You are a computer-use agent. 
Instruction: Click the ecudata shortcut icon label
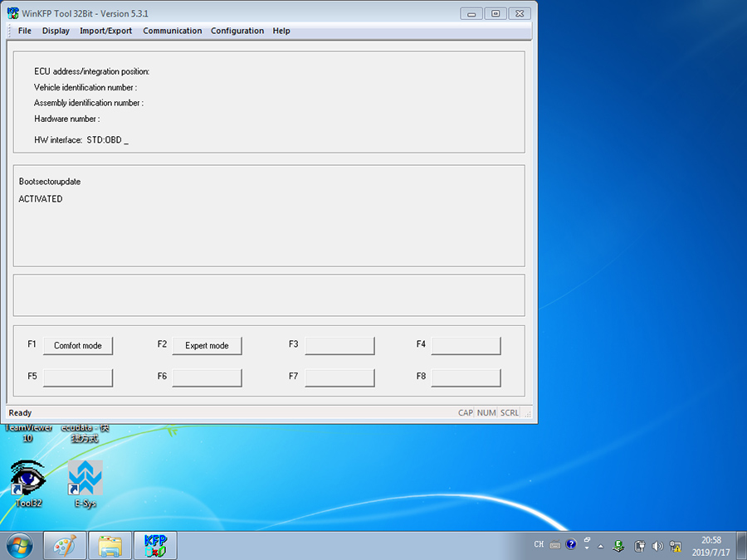[85, 433]
